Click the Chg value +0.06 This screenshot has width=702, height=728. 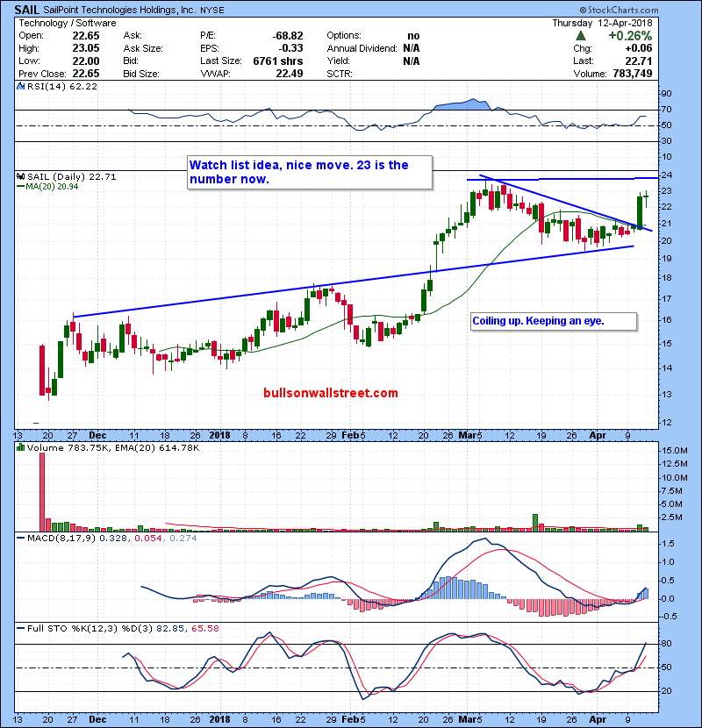point(638,48)
